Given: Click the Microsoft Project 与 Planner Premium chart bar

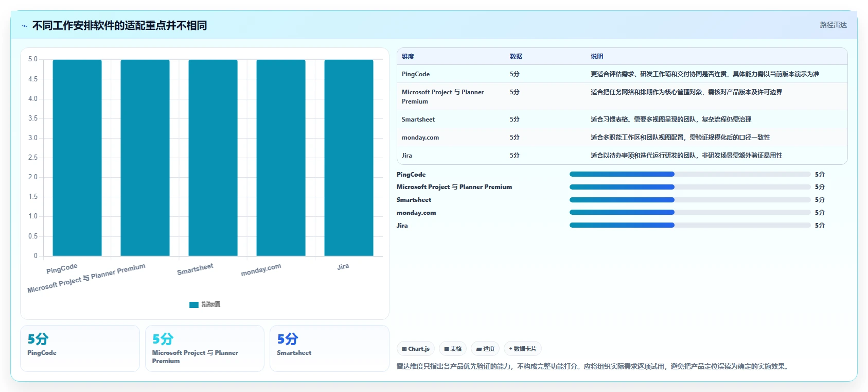Looking at the screenshot, I should [145, 158].
